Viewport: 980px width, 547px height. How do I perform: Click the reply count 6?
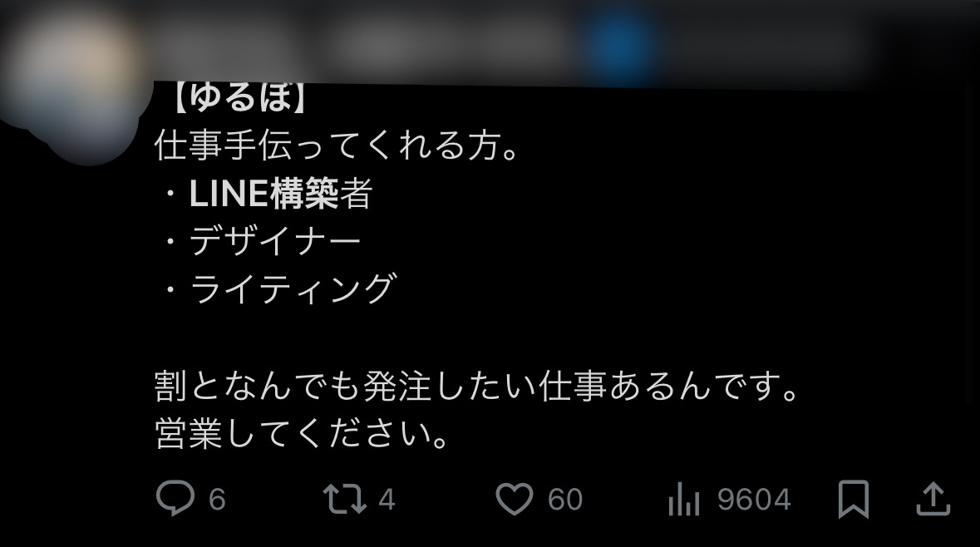pyautogui.click(x=217, y=500)
